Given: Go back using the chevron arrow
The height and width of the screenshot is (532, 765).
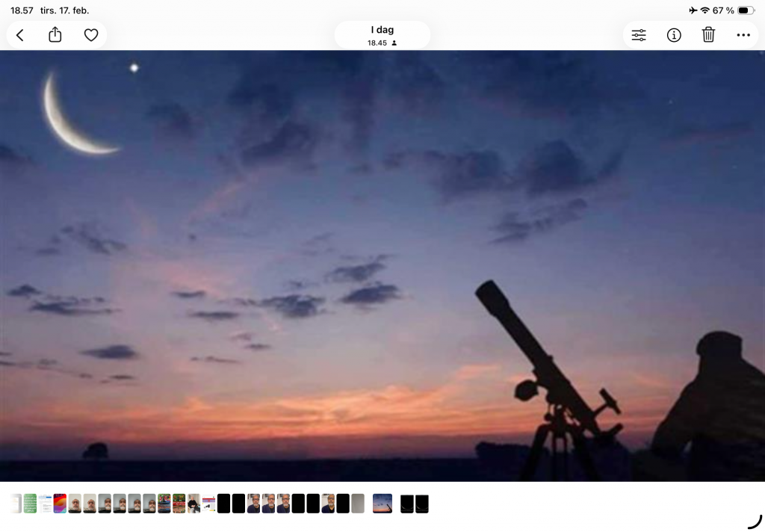Looking at the screenshot, I should point(20,35).
